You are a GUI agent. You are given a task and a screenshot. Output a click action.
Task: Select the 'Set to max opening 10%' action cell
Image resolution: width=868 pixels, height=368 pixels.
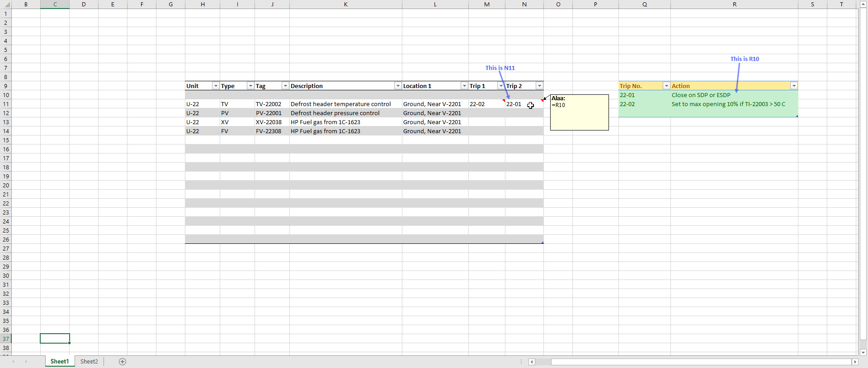[735, 104]
